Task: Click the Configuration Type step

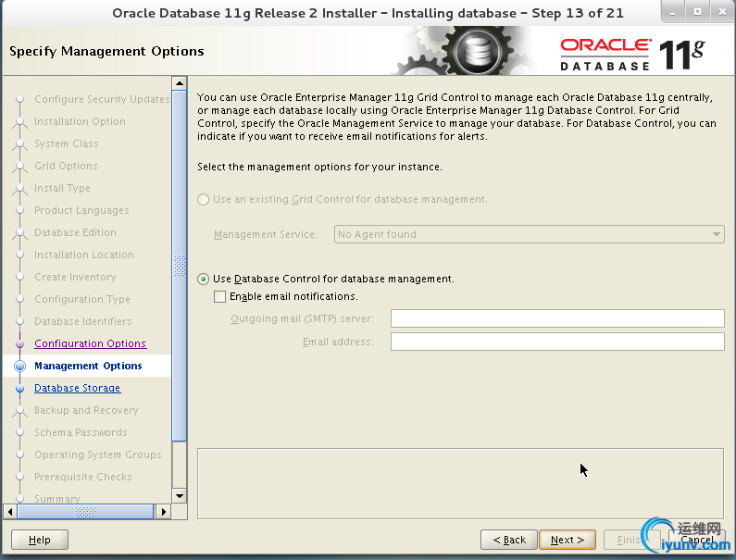Action: click(82, 299)
